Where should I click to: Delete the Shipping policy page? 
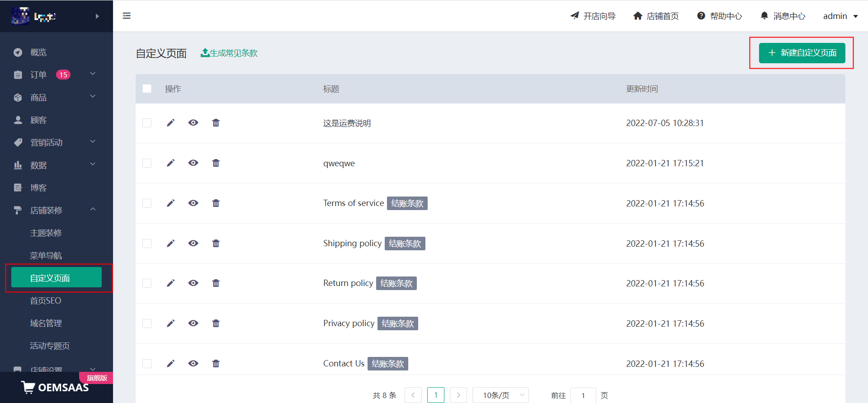click(216, 244)
